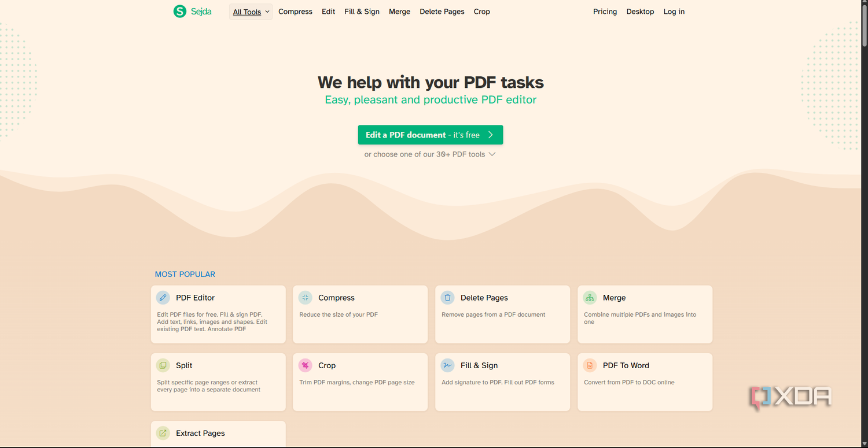Viewport: 868px width, 448px height.
Task: Open the Split card title
Action: (x=184, y=365)
